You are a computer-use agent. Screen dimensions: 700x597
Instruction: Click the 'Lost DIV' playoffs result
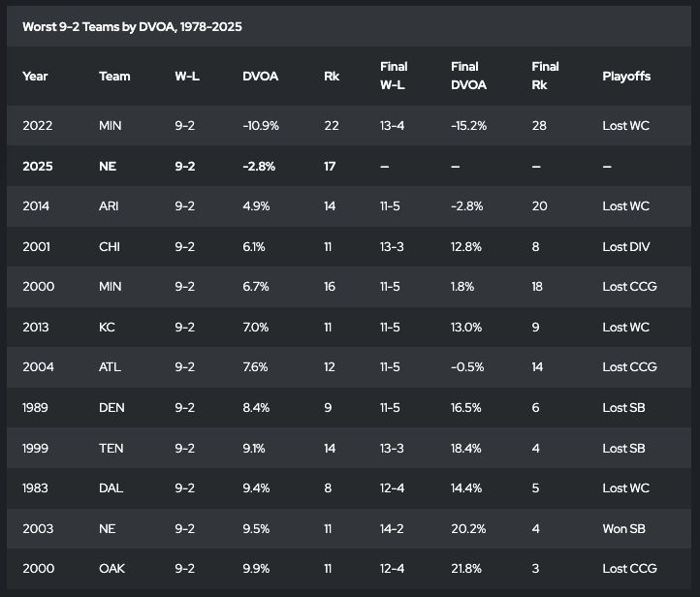coord(625,246)
